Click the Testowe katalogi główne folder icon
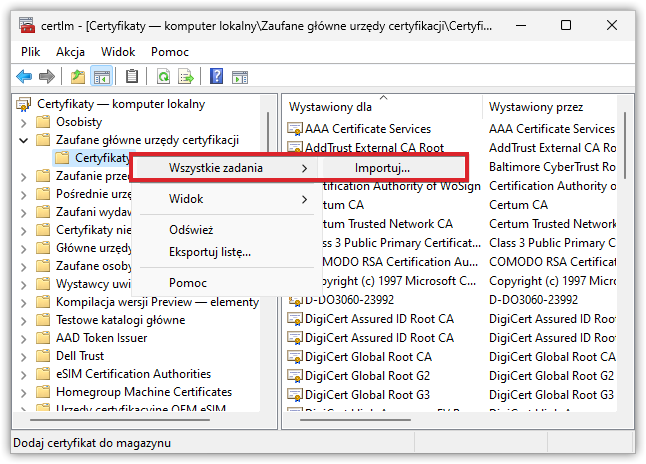Screen dimensions: 646x464 point(43,320)
